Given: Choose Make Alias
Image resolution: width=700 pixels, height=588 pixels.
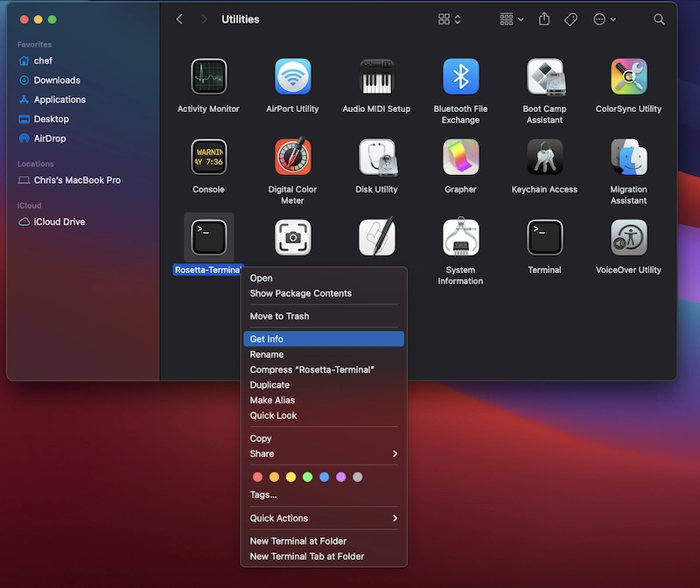Looking at the screenshot, I should tap(324, 400).
